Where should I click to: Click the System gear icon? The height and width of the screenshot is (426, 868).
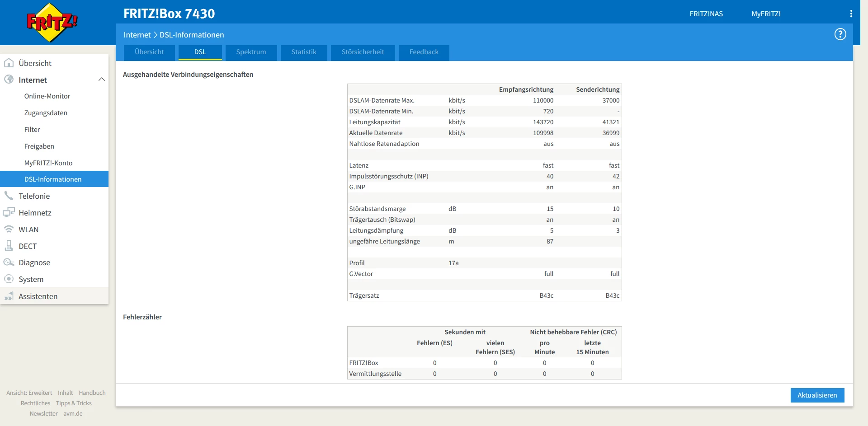tap(9, 279)
